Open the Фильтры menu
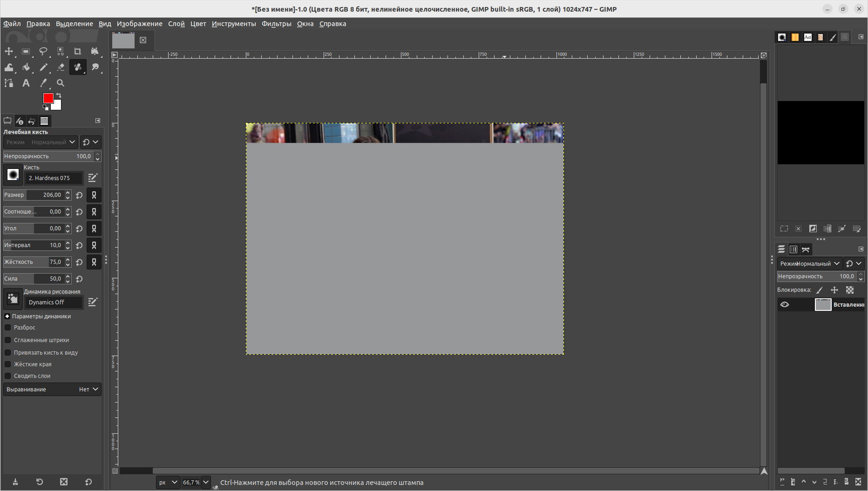The width and height of the screenshot is (868, 491). (277, 24)
